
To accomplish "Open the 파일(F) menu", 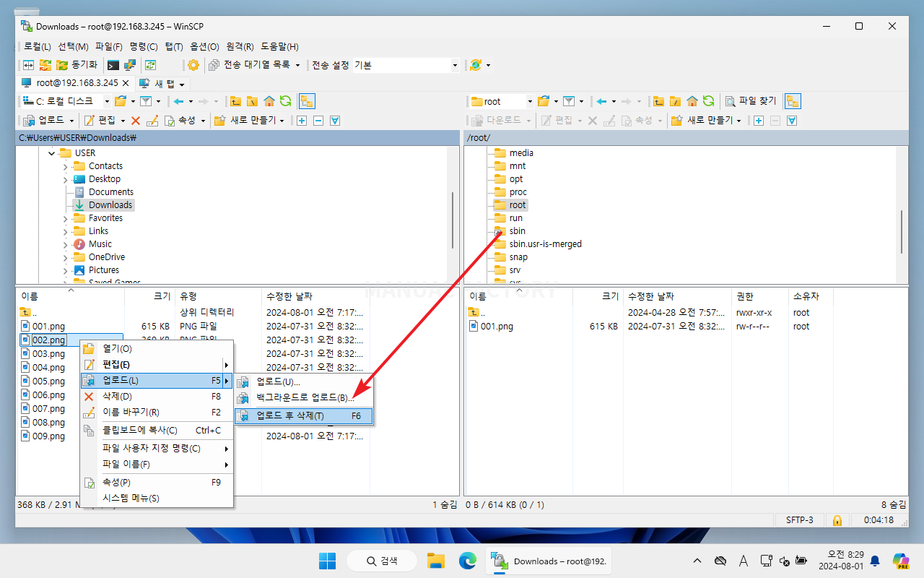I will (109, 46).
